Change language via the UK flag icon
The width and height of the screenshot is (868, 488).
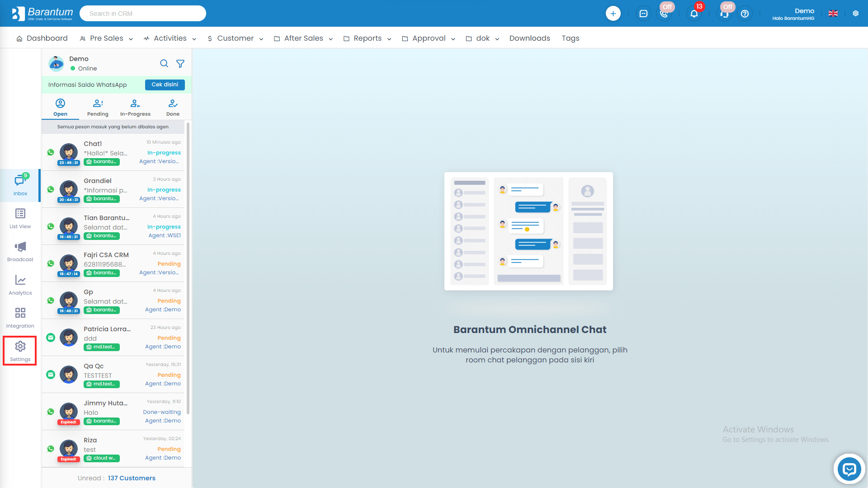[833, 14]
